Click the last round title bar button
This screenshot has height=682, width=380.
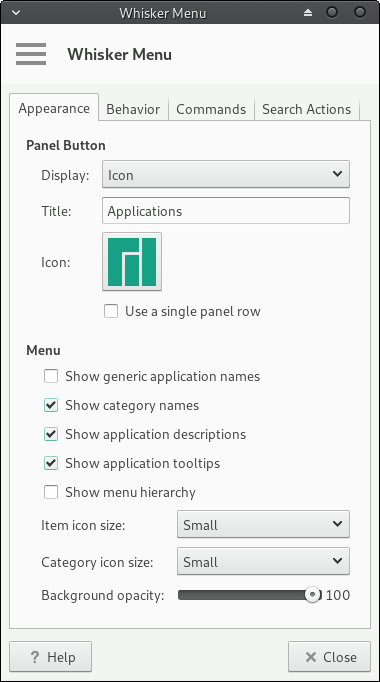coord(360,13)
